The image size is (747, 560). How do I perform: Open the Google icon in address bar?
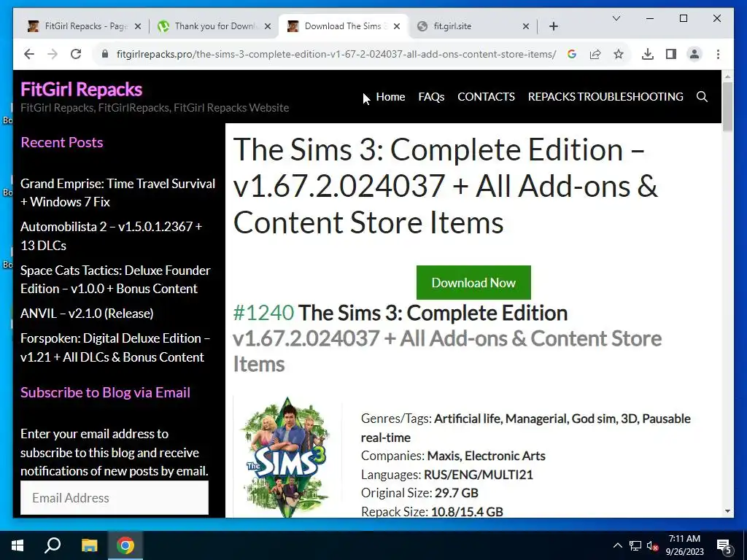572,54
